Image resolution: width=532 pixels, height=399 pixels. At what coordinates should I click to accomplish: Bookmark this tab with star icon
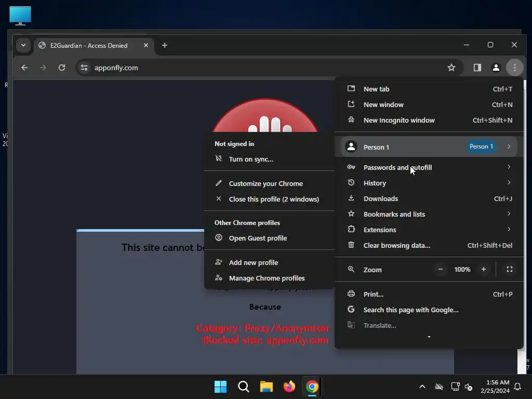(451, 68)
